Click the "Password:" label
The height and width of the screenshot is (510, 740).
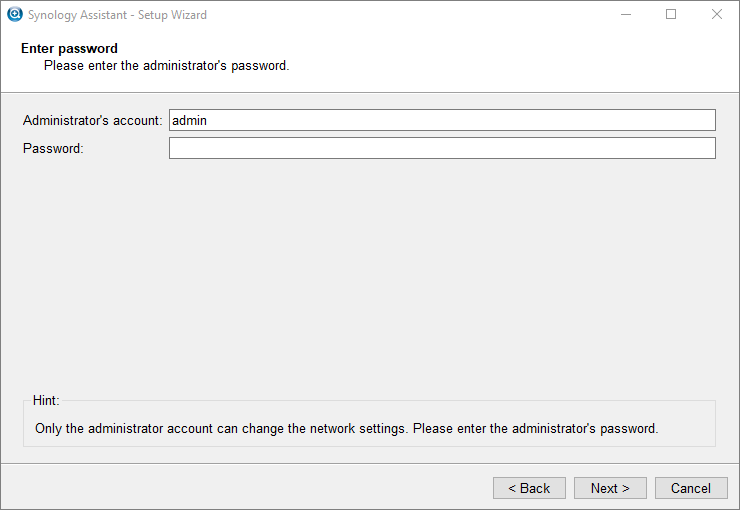(53, 149)
